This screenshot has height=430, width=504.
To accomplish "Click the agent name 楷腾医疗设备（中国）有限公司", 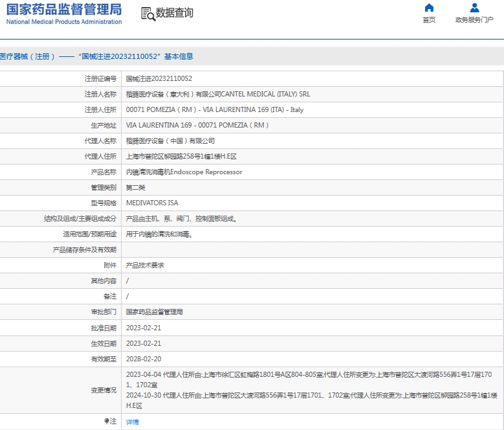I will [170, 141].
